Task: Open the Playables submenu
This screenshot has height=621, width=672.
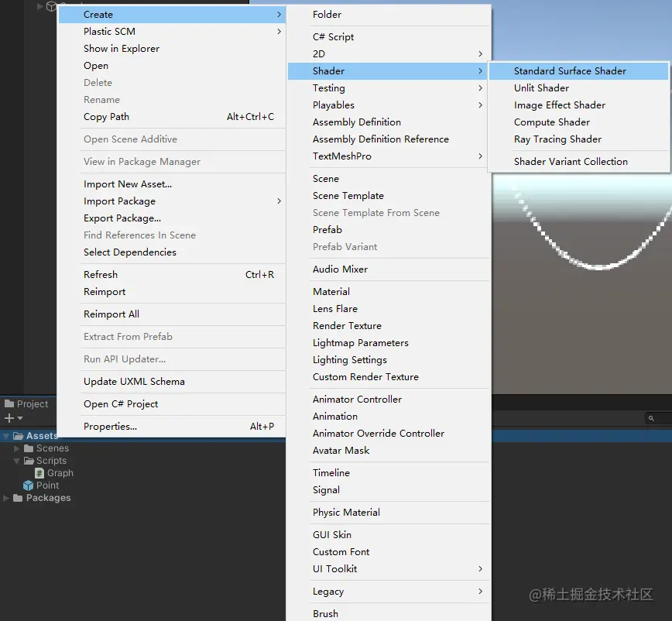Action: click(389, 105)
